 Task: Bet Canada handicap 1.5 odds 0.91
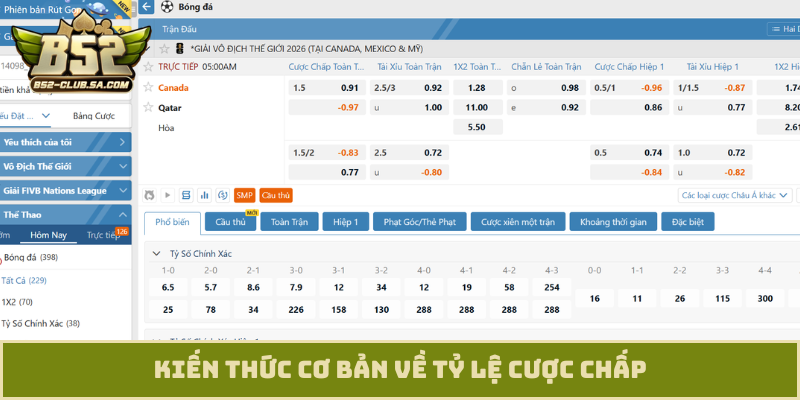point(327,88)
